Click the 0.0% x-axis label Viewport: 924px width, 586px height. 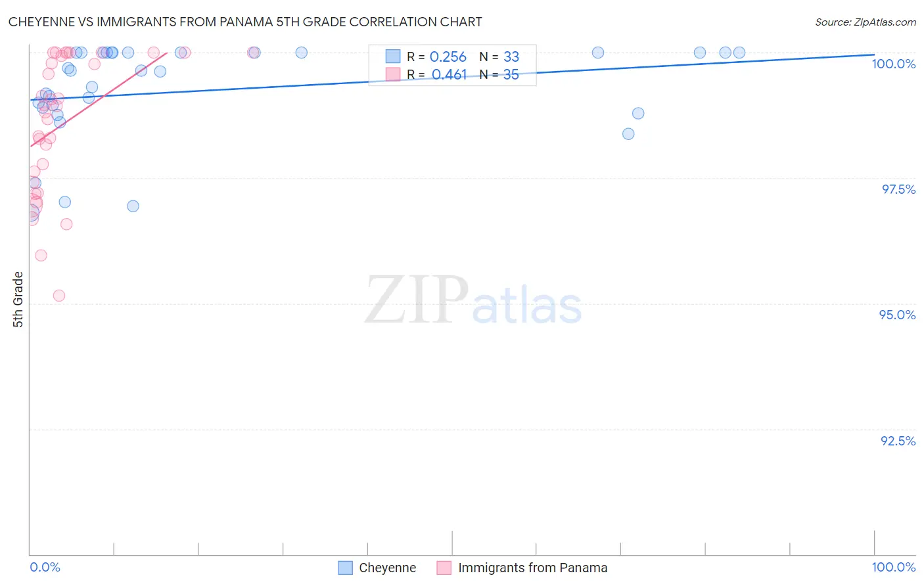(x=45, y=567)
